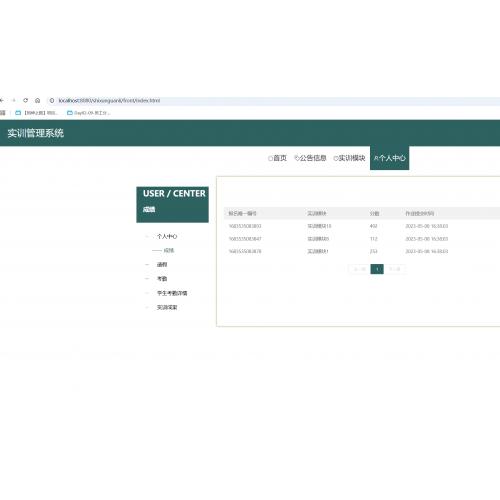Image resolution: width=500 pixels, height=500 pixels.
Task: Expand 学生考勤详情 in the sidebar
Action: click(172, 293)
